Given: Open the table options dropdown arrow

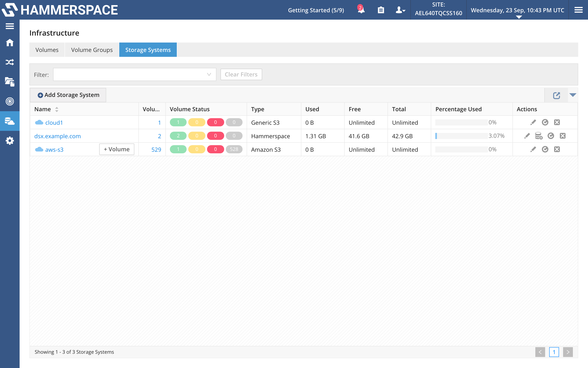Looking at the screenshot, I should [573, 95].
